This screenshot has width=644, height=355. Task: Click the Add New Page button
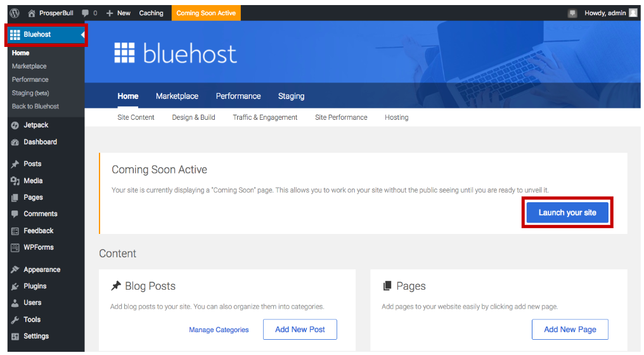point(570,329)
